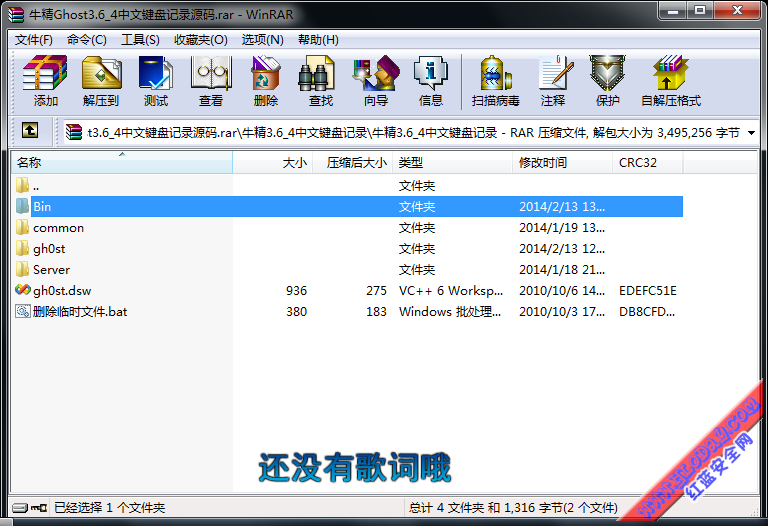This screenshot has width=768, height=526.
Task: Sort by 类型 column header
Action: [x=453, y=162]
